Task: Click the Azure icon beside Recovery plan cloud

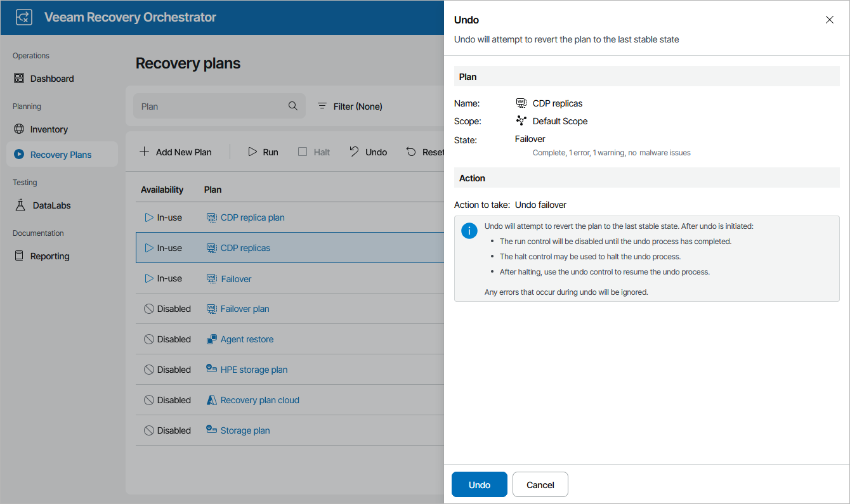Action: tap(210, 399)
